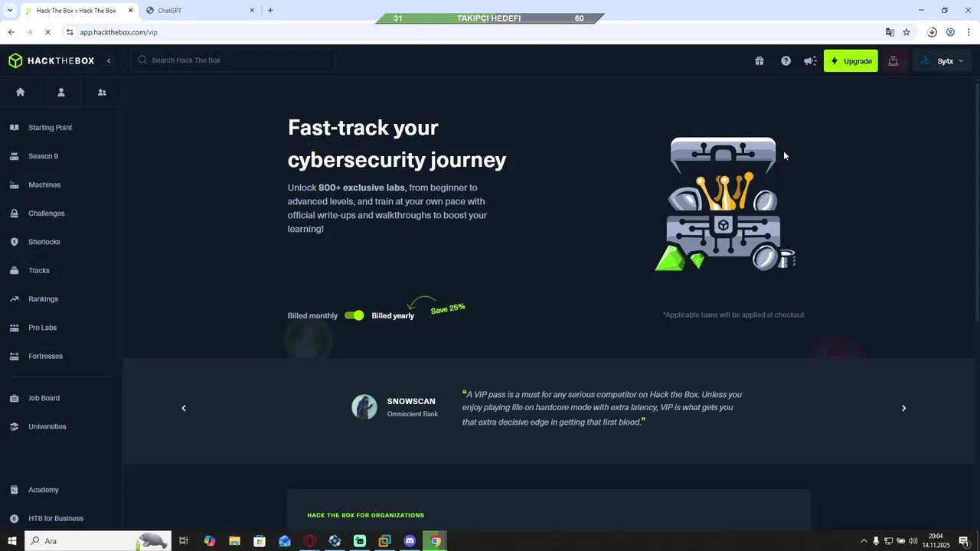Image resolution: width=980 pixels, height=551 pixels.
Task: Click the treasure chest illustration
Action: (x=724, y=204)
